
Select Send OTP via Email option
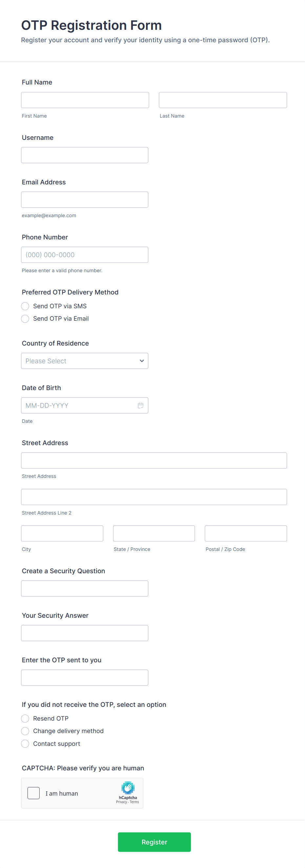pos(25,318)
